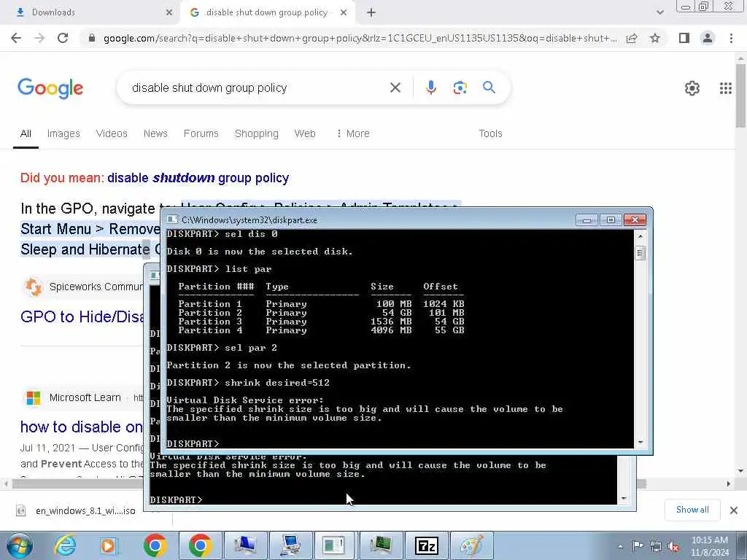
Task: Open the Chrome profile avatar
Action: tap(708, 38)
